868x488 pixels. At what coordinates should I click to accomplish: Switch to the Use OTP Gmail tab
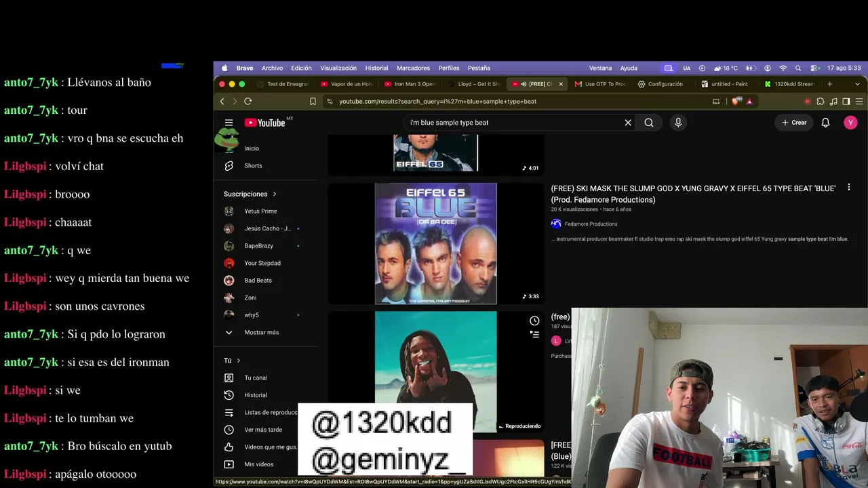pyautogui.click(x=600, y=84)
